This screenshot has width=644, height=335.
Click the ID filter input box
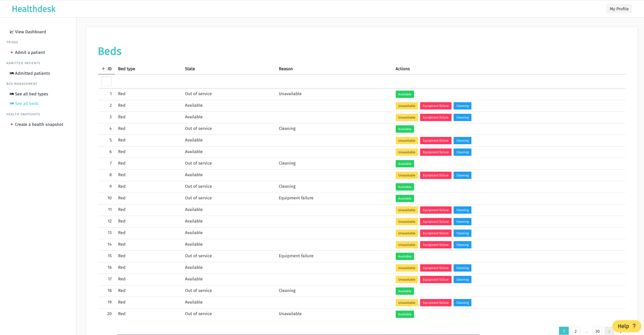(106, 81)
